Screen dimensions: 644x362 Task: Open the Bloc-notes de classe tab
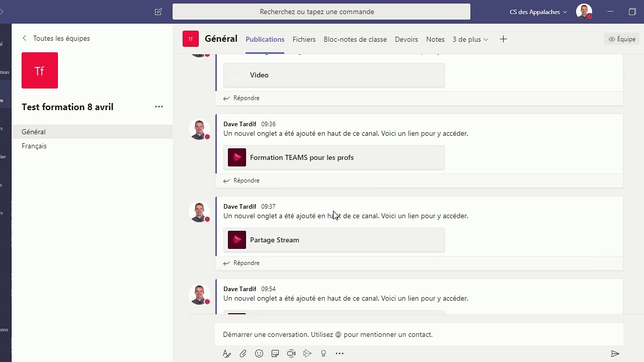(x=355, y=39)
